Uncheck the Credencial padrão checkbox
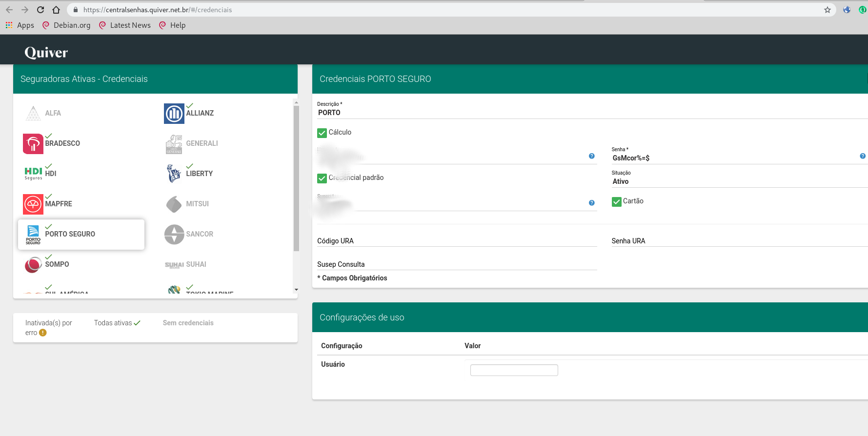 click(x=322, y=178)
